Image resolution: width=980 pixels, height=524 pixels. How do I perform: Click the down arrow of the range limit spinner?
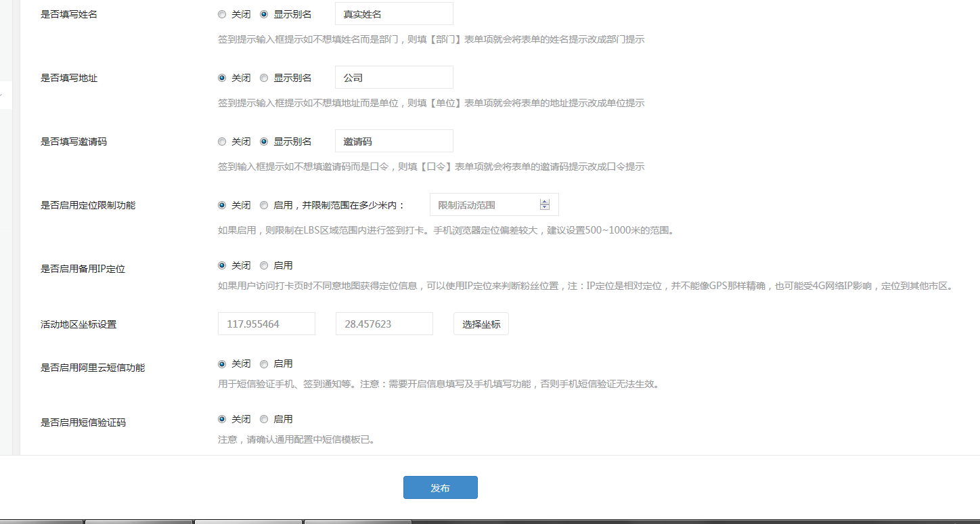point(545,207)
